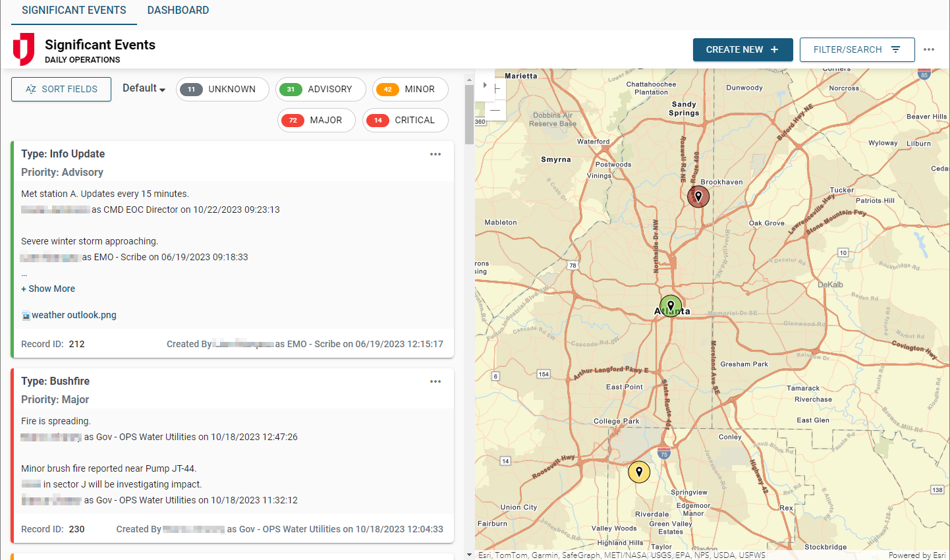Open the FILTER/SEARCH panel
This screenshot has width=950, height=560.
pos(856,49)
